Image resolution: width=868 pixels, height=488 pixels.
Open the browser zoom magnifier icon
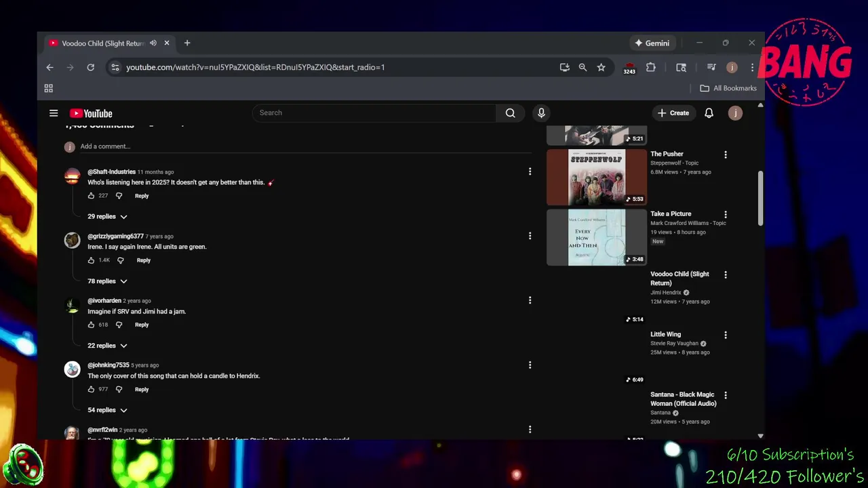point(583,67)
